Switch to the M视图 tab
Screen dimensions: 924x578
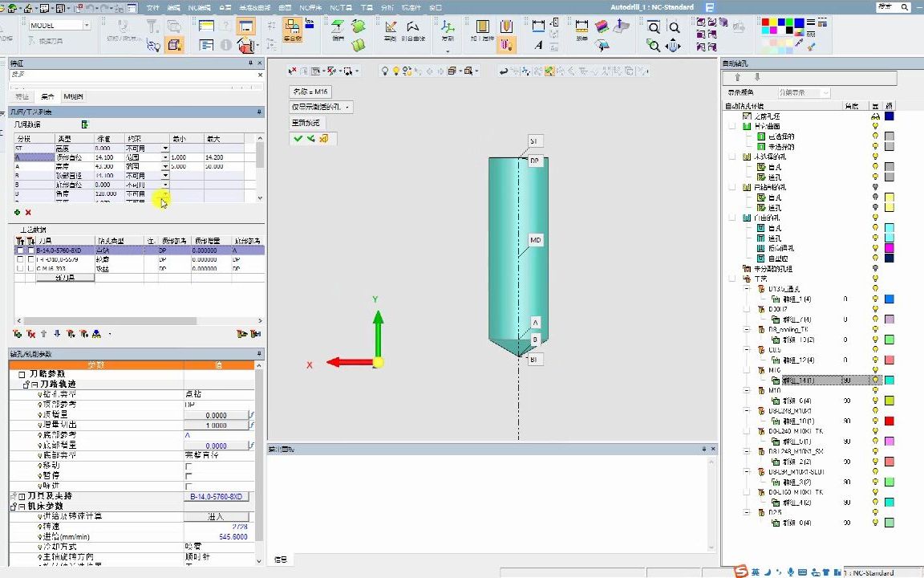click(x=73, y=96)
